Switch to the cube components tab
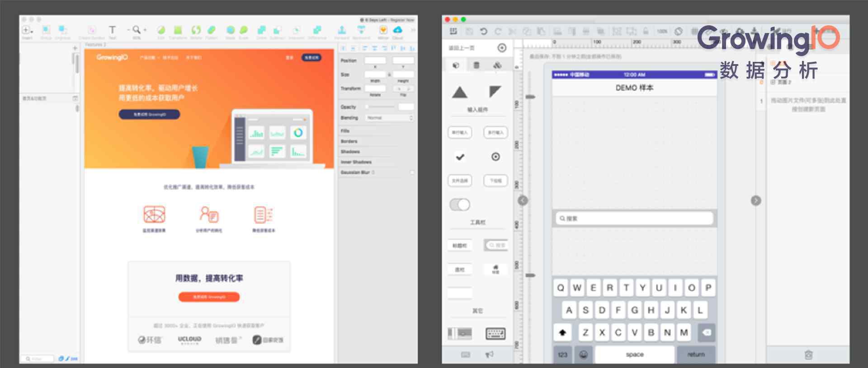The image size is (868, 368). [456, 65]
